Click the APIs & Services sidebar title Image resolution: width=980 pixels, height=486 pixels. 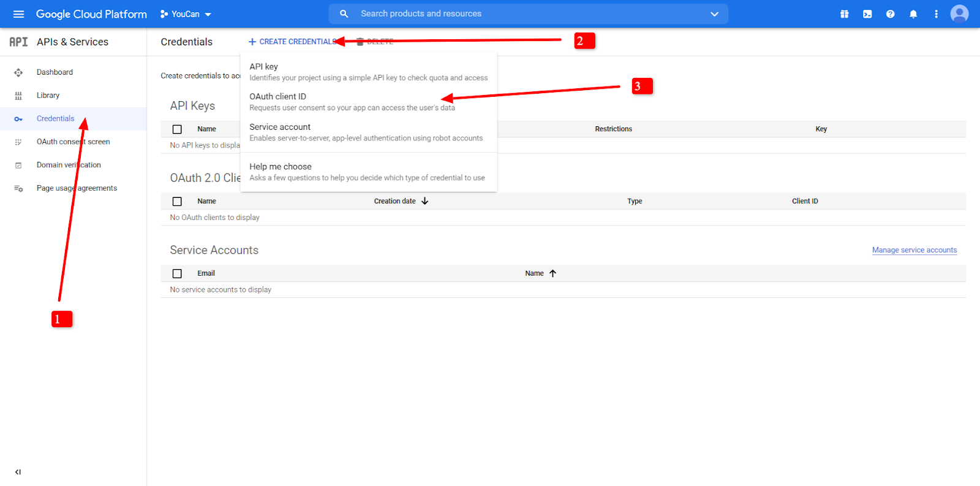tap(72, 42)
